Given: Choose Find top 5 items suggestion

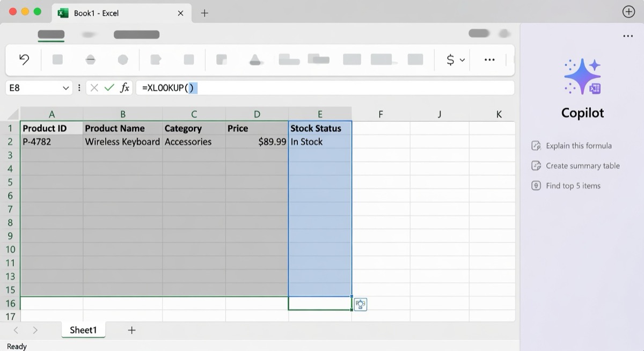Looking at the screenshot, I should pos(566,186).
